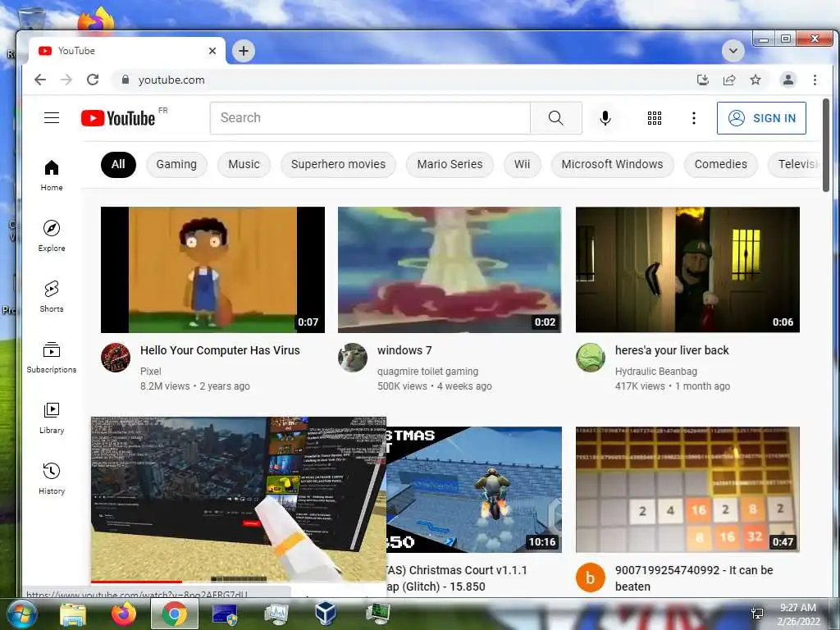Go back with the browser back arrow
840x630 pixels.
(40, 80)
